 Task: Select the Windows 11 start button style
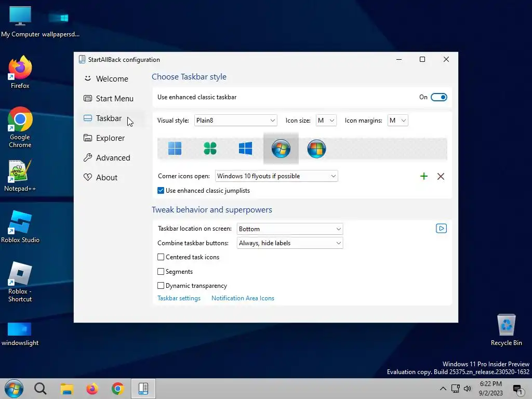[175, 149]
